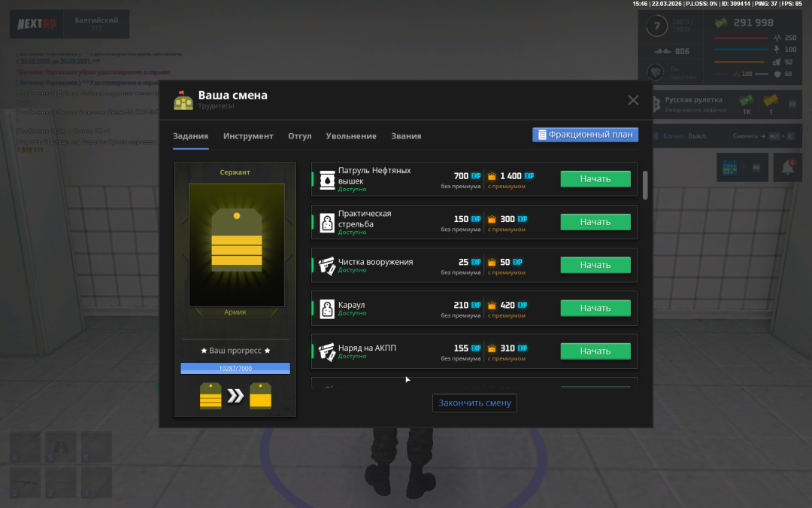The width and height of the screenshot is (812, 508).
Task: Click the pistol icon beside Наряд на АКПП
Action: 327,351
